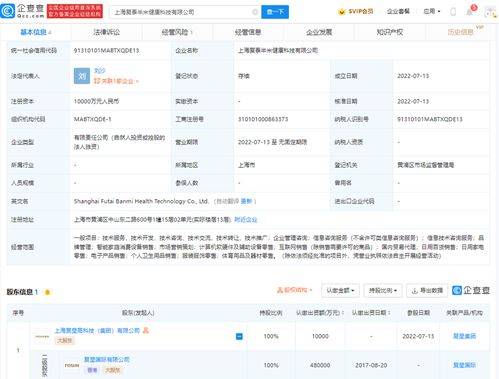Switch to the 经营信息 tab
This screenshot has width=499, height=379.
[x=248, y=32]
